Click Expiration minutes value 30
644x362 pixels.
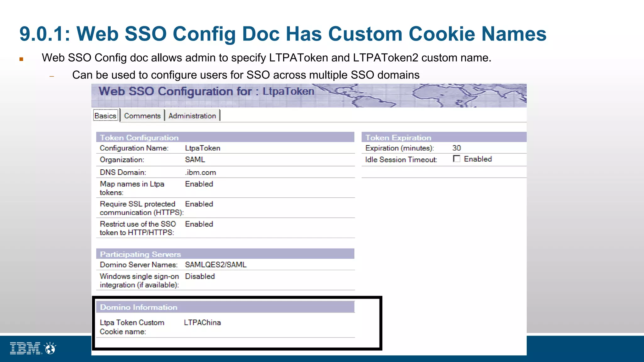click(x=457, y=148)
